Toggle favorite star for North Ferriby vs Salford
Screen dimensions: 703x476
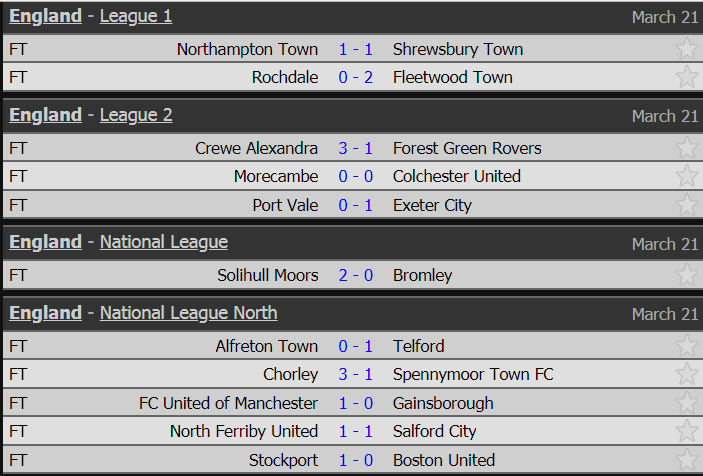(x=687, y=431)
